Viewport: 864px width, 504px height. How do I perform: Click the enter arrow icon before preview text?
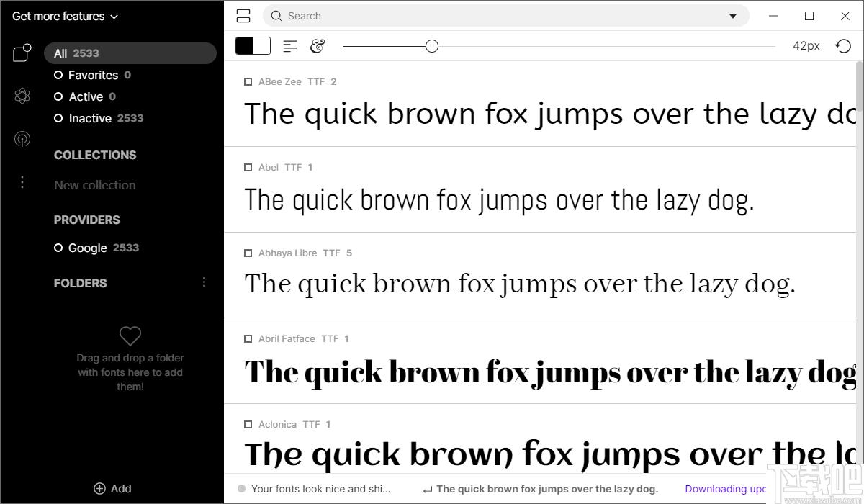[x=428, y=490]
